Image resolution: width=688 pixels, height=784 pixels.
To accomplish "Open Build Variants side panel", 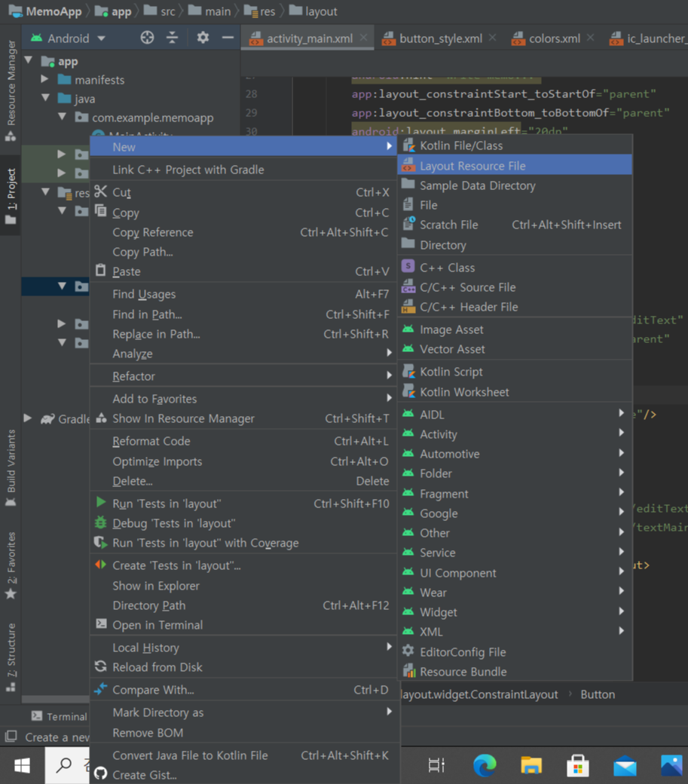I will [11, 468].
